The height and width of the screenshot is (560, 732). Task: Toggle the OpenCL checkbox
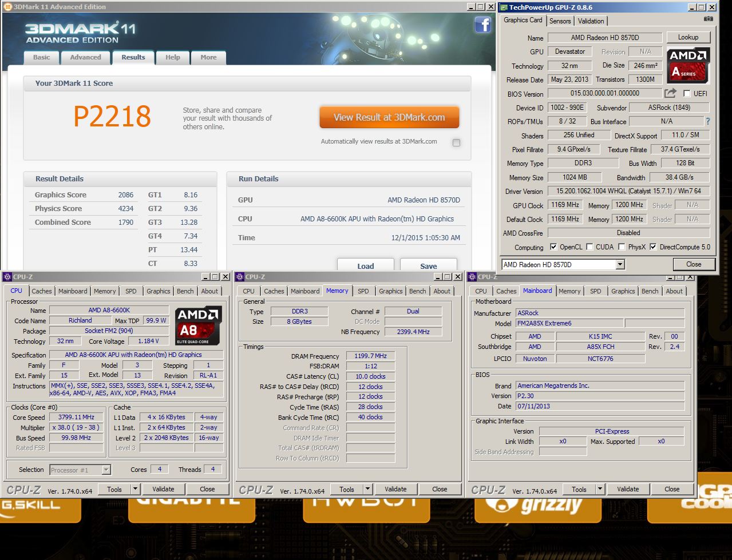point(553,247)
